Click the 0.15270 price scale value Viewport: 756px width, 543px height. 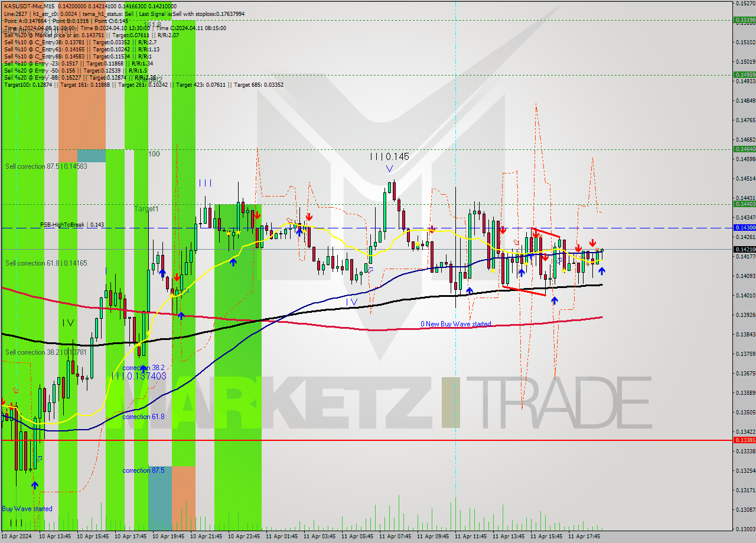[x=746, y=4]
